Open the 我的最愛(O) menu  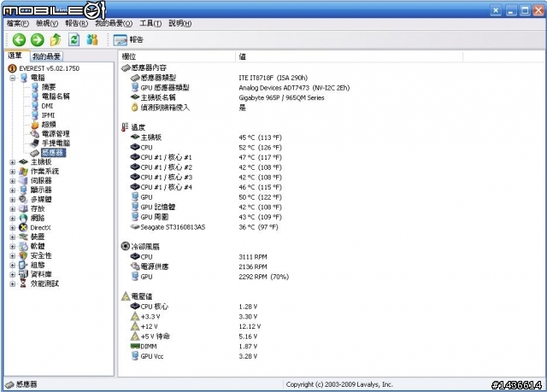114,23
